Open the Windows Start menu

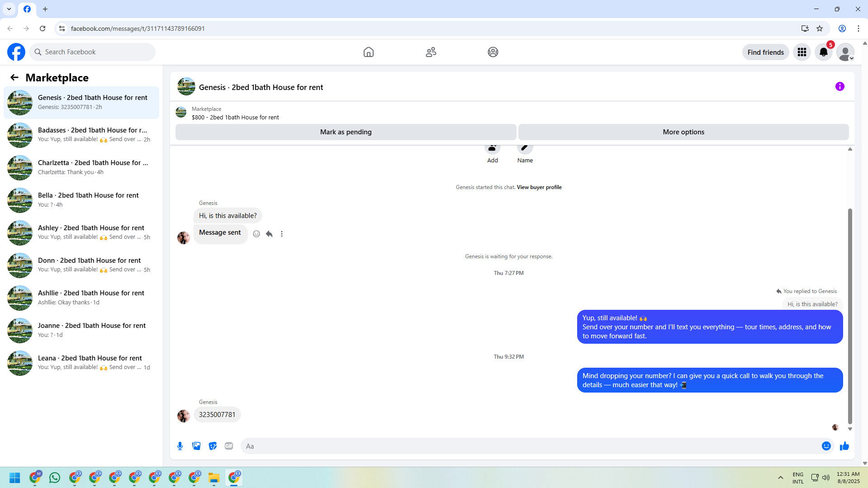tap(15, 478)
